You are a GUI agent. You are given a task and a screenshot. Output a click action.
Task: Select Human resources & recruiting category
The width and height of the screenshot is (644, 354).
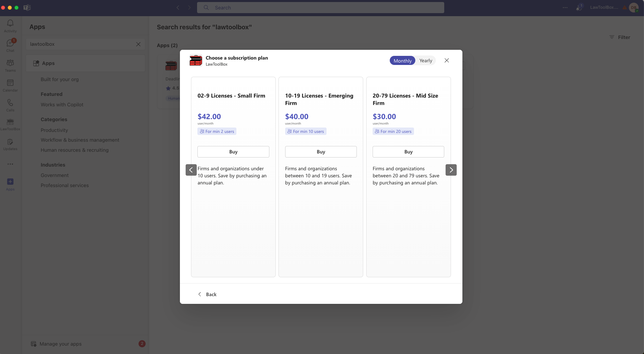point(75,150)
